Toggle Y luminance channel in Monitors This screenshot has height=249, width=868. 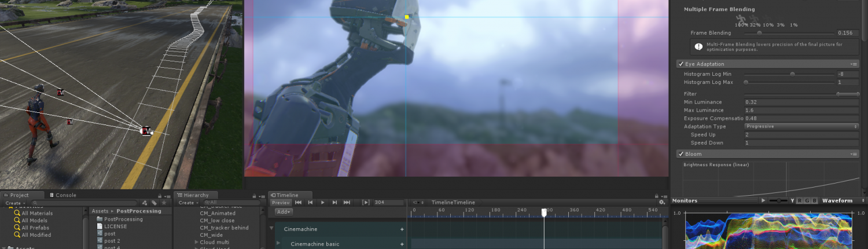(x=792, y=200)
